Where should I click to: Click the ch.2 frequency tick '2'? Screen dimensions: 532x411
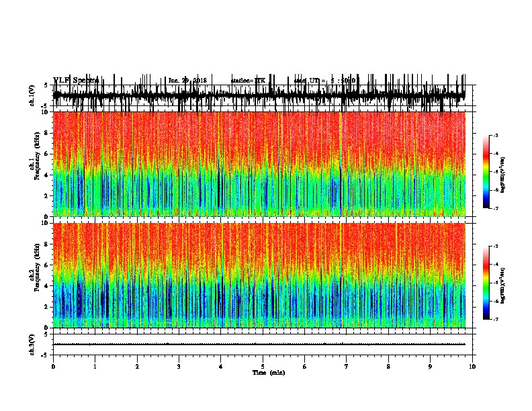pyautogui.click(x=46, y=307)
